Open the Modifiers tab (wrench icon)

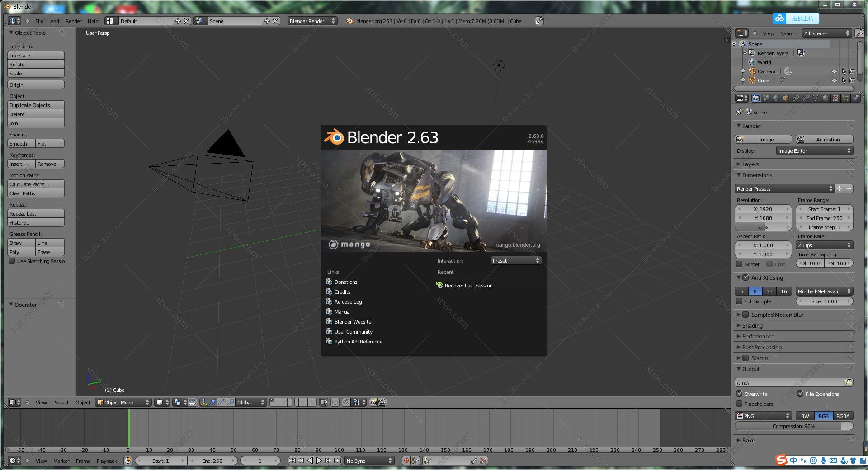pyautogui.click(x=806, y=98)
